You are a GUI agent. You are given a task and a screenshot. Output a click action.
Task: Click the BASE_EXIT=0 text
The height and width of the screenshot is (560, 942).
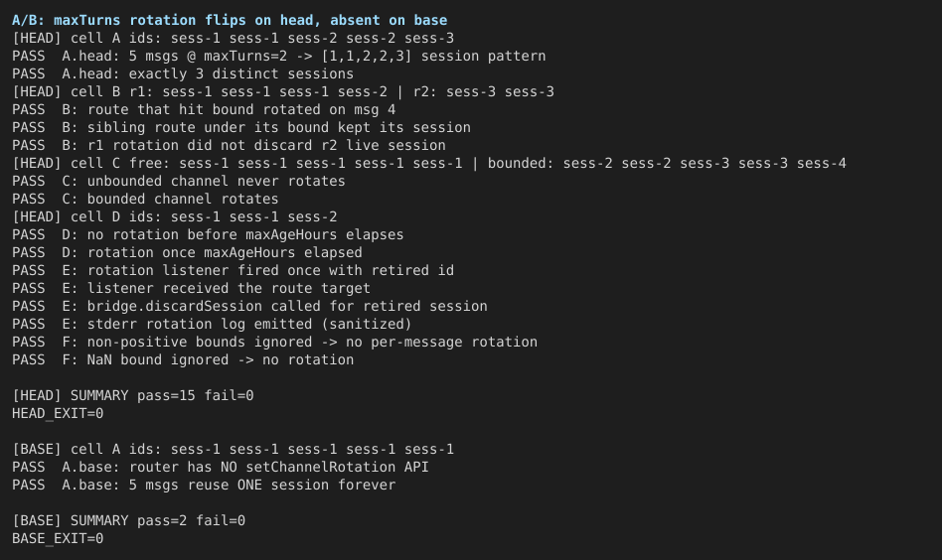coord(58,538)
